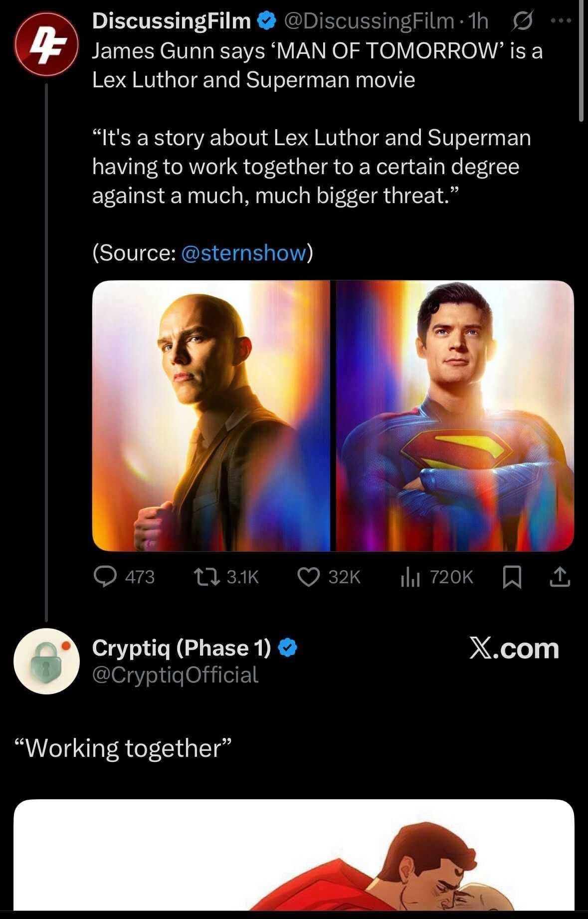
Task: Like the DiscussingFilm tweet
Action: [308, 577]
